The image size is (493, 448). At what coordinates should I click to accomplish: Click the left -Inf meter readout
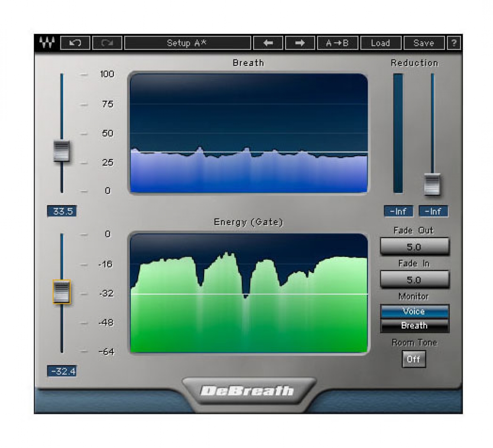coord(398,211)
